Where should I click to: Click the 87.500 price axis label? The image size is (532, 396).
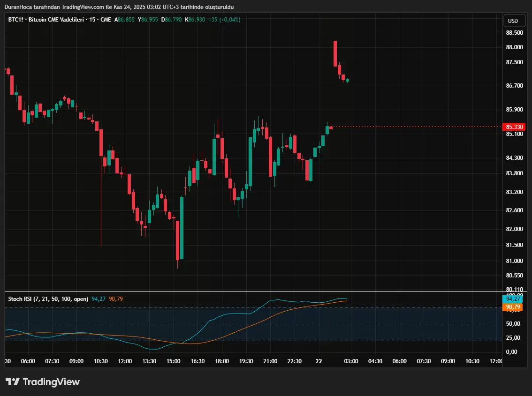pos(514,62)
